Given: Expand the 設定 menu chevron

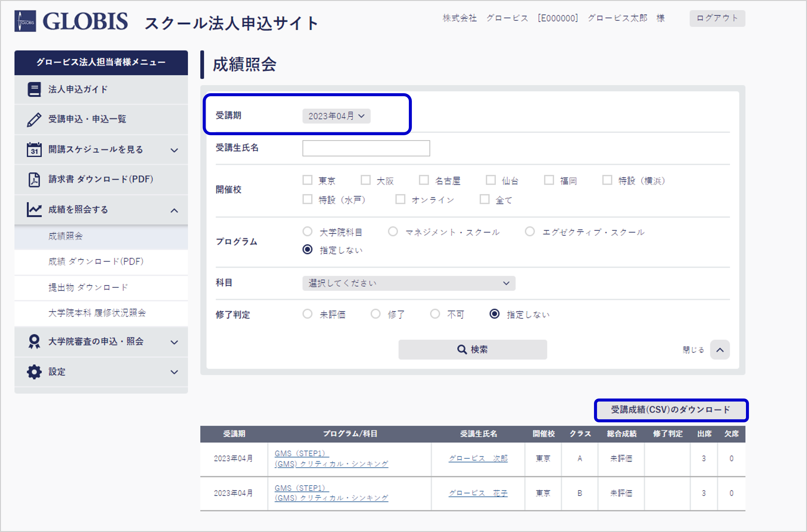Looking at the screenshot, I should click(x=174, y=372).
